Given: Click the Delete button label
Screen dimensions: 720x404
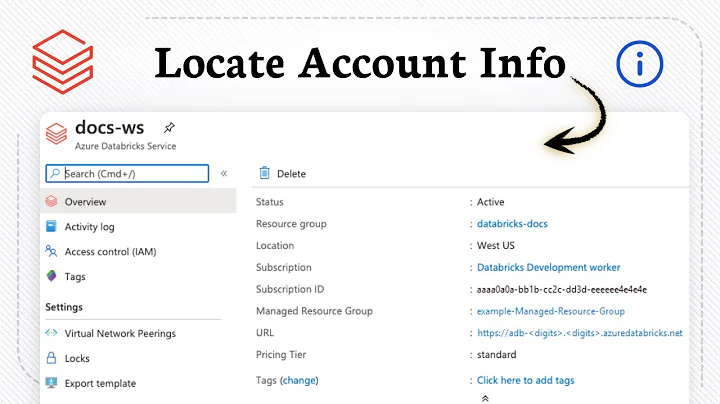Looking at the screenshot, I should 291,174.
